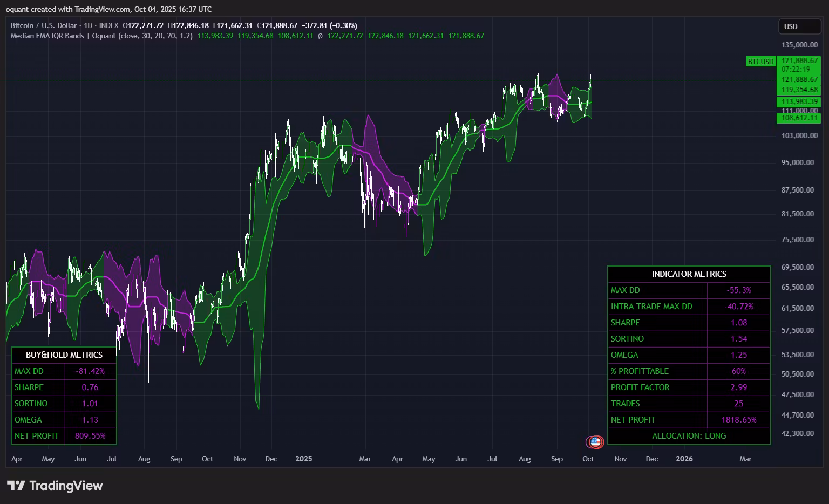The height and width of the screenshot is (504, 829).
Task: Click the BUY&HOLD METRICS table header
Action: (64, 355)
